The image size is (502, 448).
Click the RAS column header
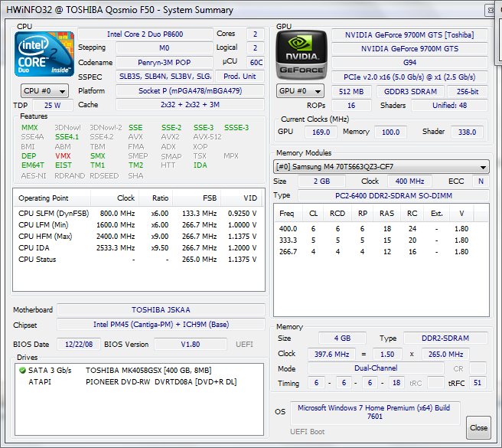coord(386,214)
